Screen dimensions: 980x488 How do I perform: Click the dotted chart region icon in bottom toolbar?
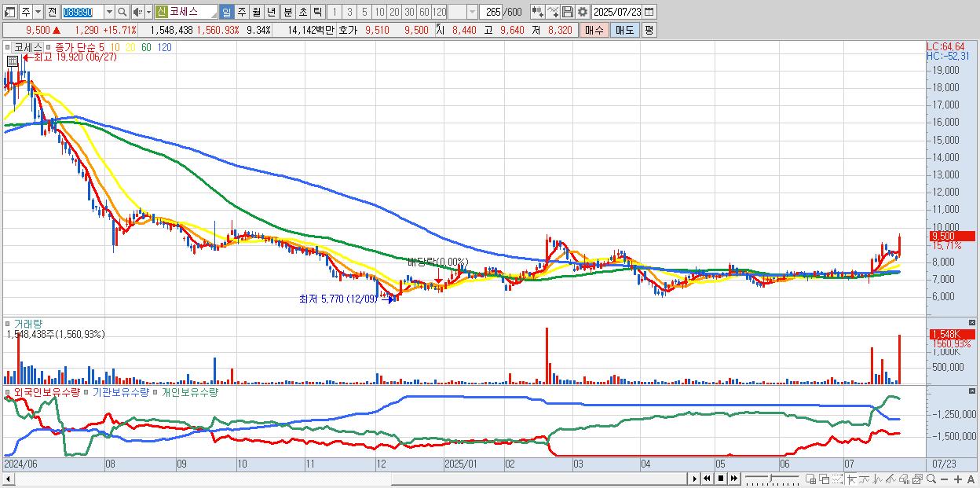click(x=837, y=479)
